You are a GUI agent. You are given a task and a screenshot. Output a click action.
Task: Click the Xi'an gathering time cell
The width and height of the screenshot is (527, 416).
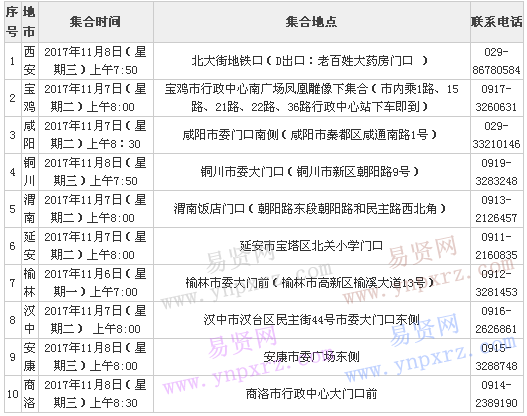click(x=96, y=61)
